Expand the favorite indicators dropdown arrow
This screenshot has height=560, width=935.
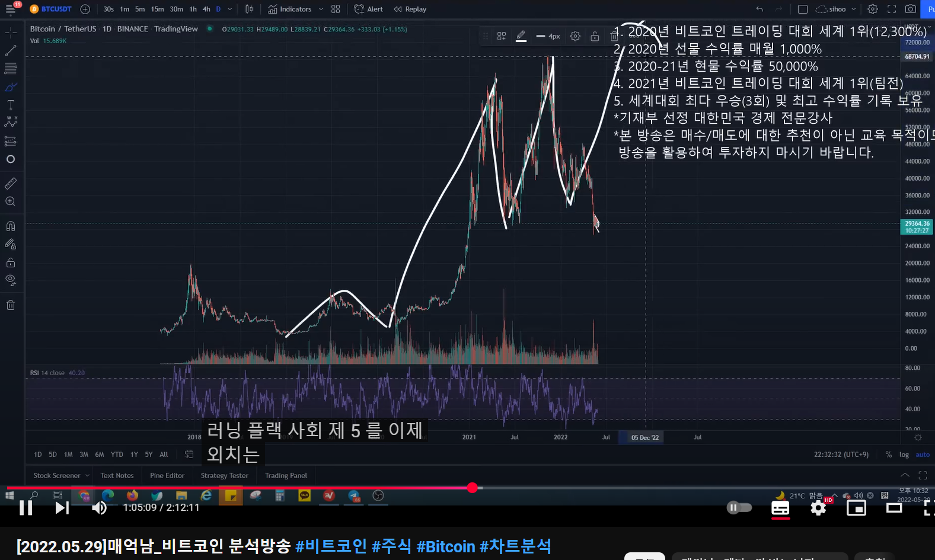pyautogui.click(x=321, y=9)
